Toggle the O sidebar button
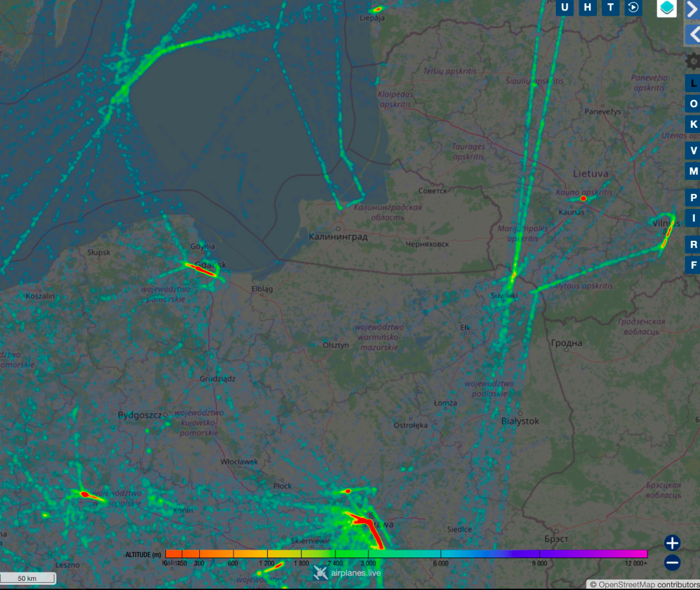This screenshot has width=700, height=590. tap(693, 104)
